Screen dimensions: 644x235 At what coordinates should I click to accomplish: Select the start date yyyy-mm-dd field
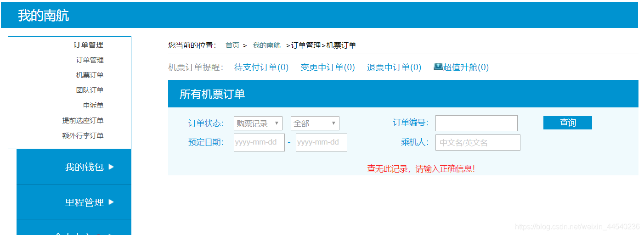[x=259, y=142]
